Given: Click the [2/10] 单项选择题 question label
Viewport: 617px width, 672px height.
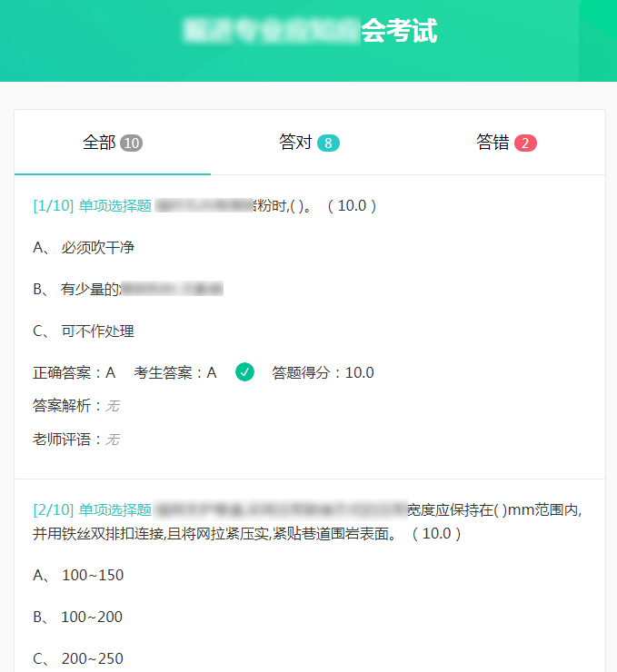Looking at the screenshot, I should pyautogui.click(x=92, y=510).
